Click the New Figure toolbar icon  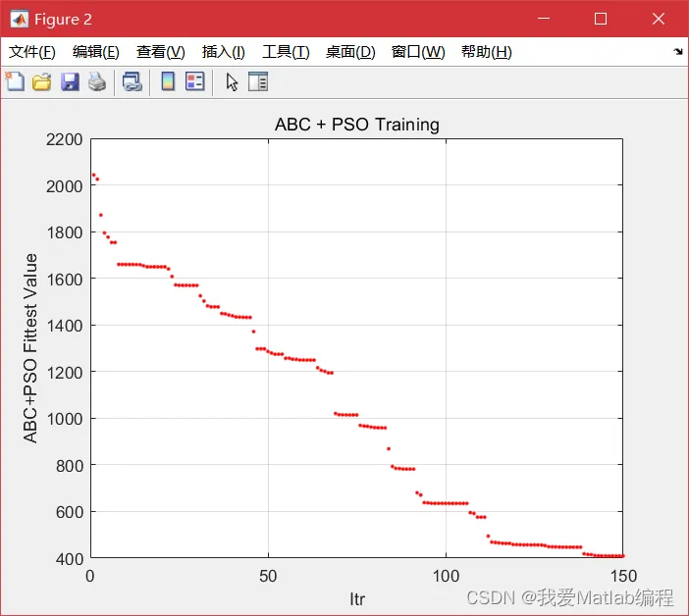(15, 81)
